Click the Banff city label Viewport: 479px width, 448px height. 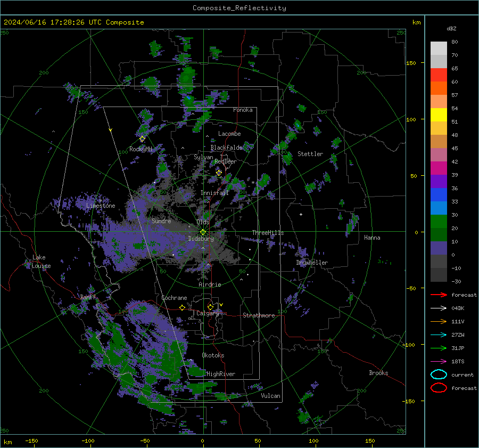88,297
